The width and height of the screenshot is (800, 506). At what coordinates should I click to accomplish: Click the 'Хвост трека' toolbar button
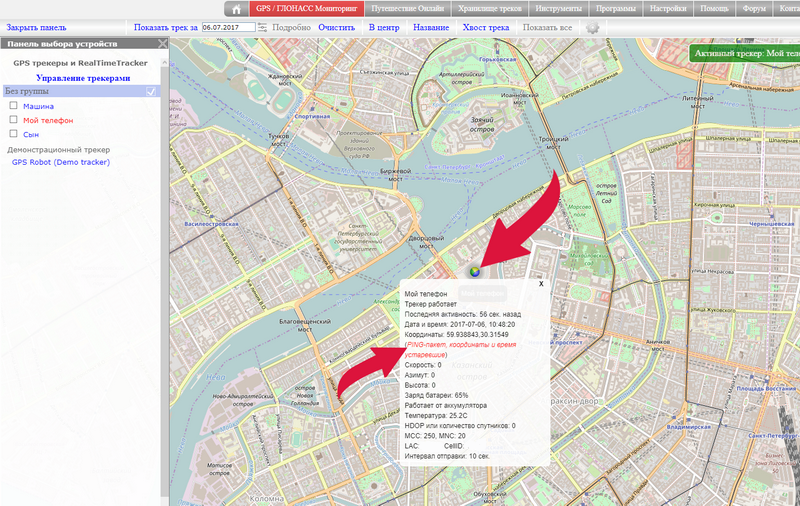pos(483,27)
